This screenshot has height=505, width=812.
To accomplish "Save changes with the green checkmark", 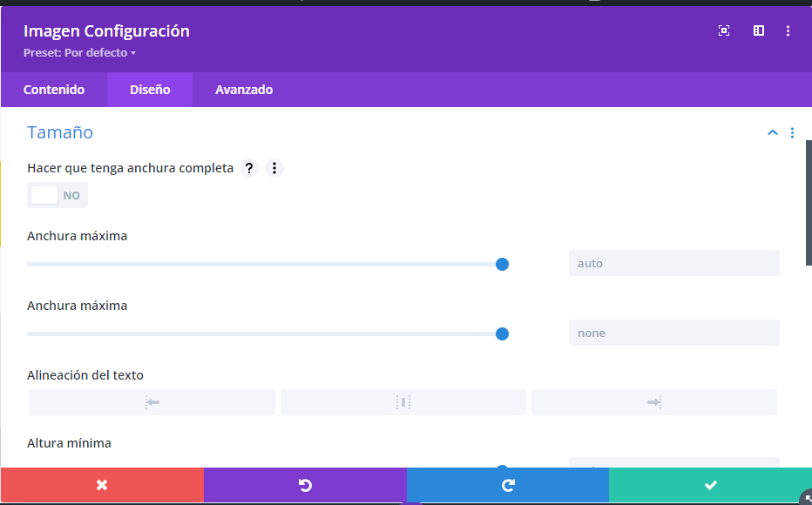I will tap(711, 485).
